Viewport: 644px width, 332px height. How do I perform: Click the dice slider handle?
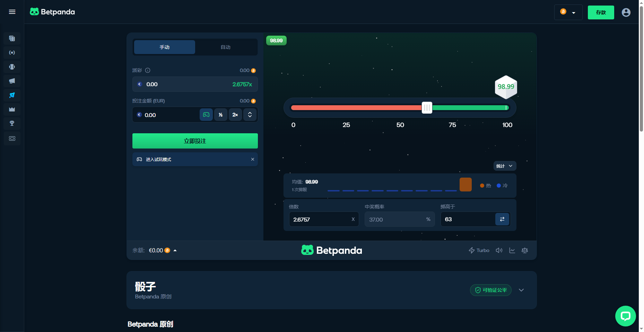pyautogui.click(x=427, y=108)
